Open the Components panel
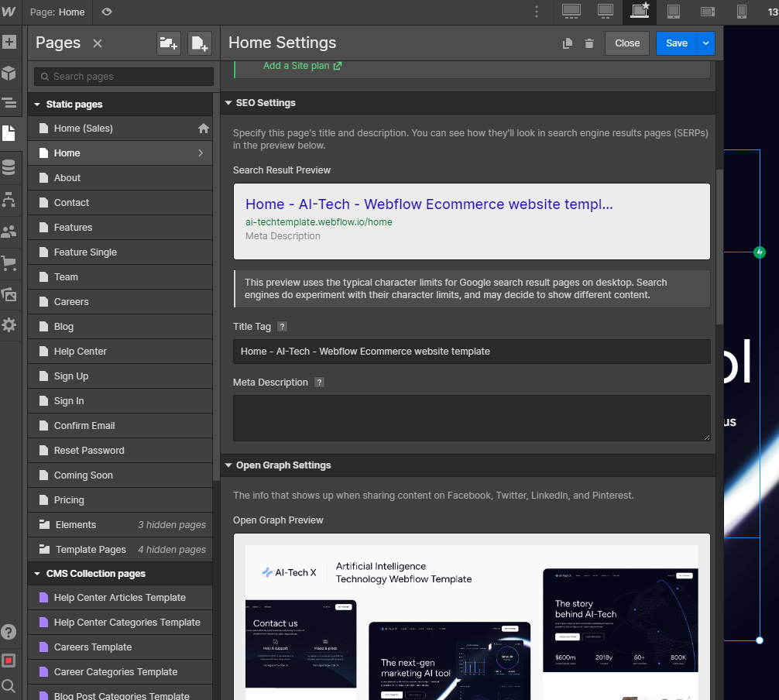This screenshot has height=700, width=779. 10,71
